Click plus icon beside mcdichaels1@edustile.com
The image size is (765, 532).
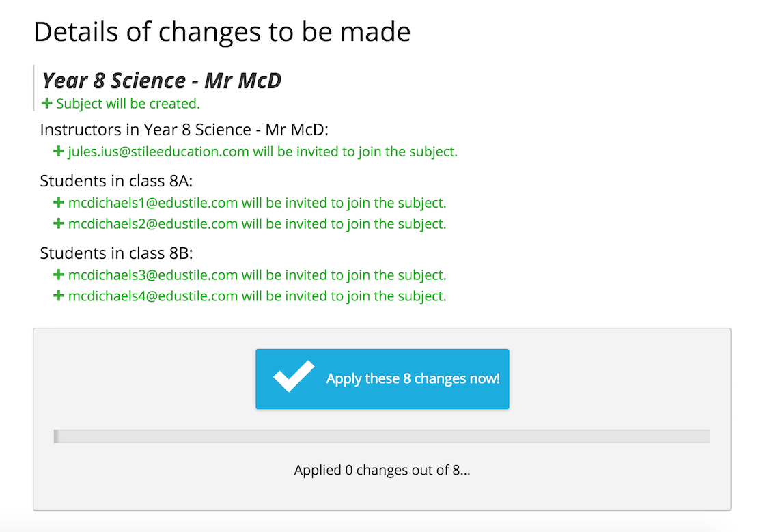point(59,203)
